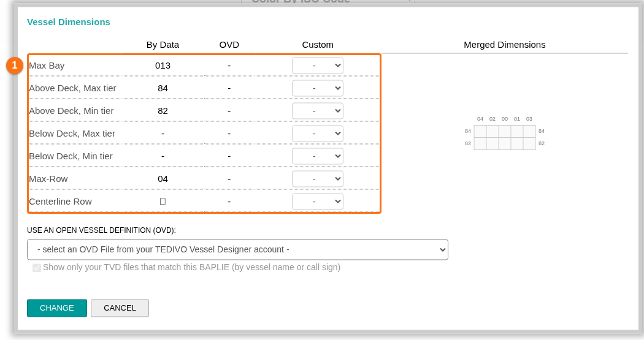
Task: Click the 'Merged Dimensions' header
Action: point(505,45)
